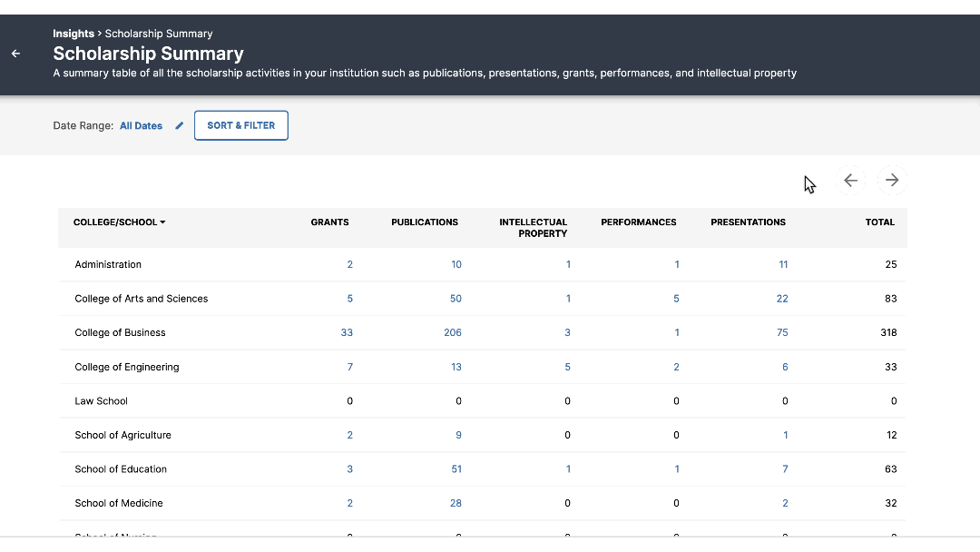This screenshot has width=980, height=552.
Task: Open School of Agriculture publications count 9
Action: click(458, 436)
